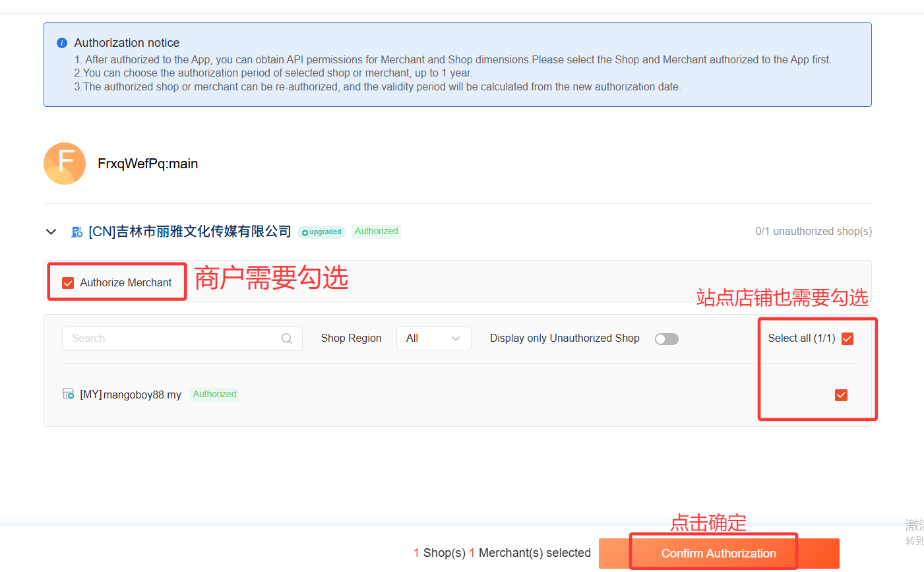The image size is (924, 572).
Task: Click the green upgraded badge
Action: (322, 232)
